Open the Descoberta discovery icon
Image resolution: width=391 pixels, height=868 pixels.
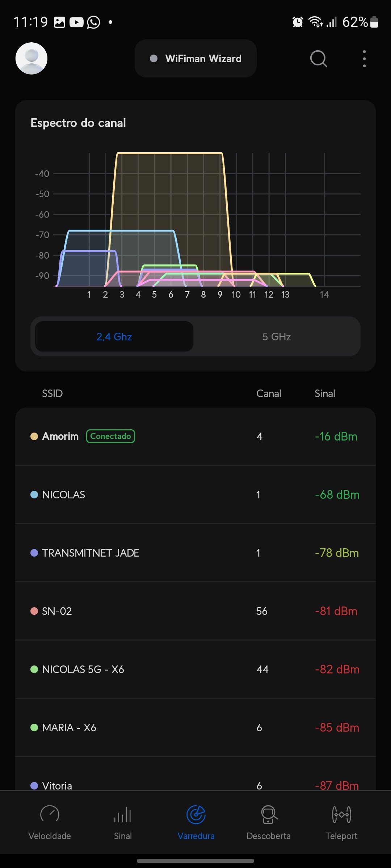pos(269,814)
